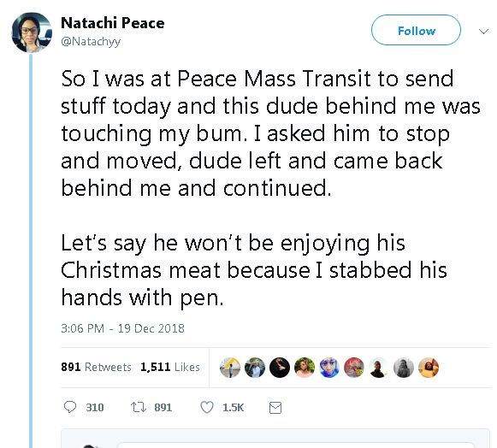The image size is (497, 448).
Task: Click the 891 count beside retweet icon
Action: [163, 407]
